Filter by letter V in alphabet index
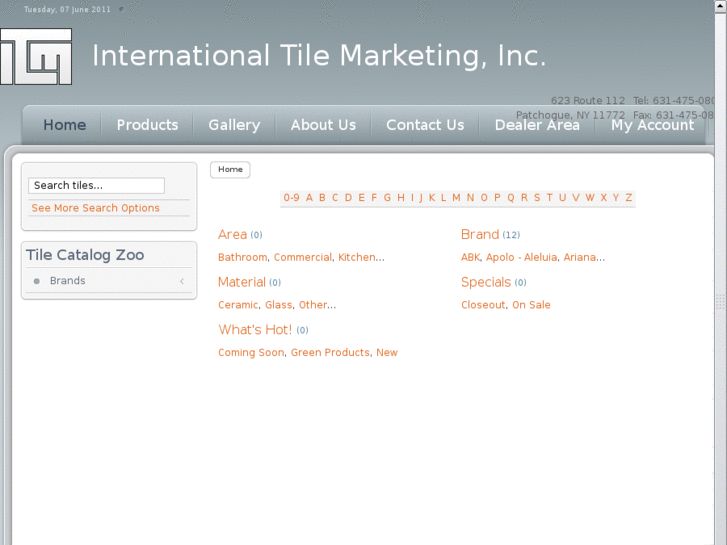 tap(576, 198)
